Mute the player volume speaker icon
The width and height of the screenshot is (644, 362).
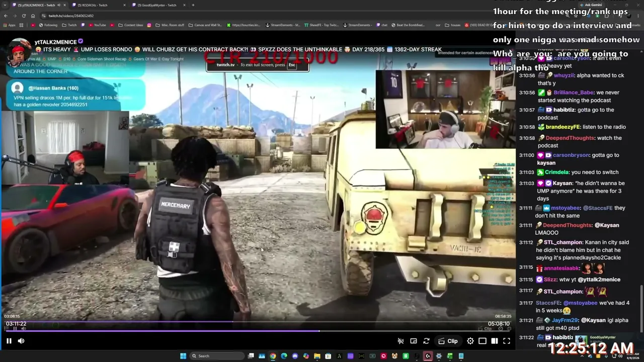[21, 341]
